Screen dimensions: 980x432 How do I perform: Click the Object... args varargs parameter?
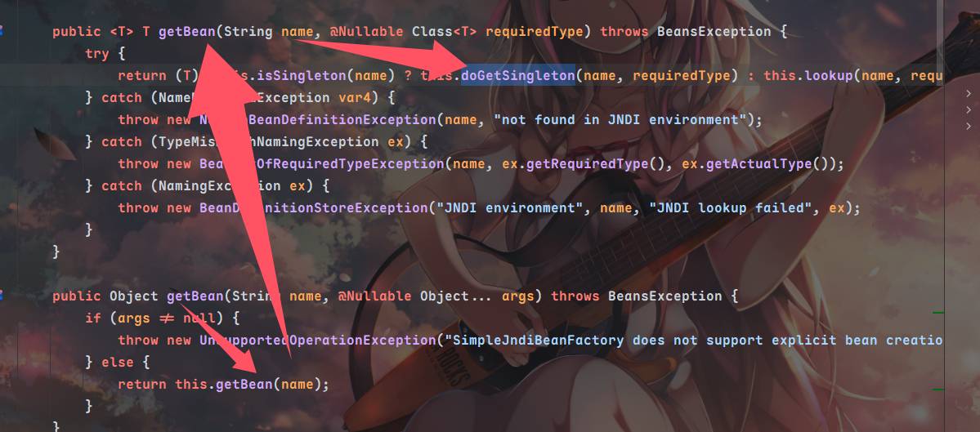click(x=477, y=296)
